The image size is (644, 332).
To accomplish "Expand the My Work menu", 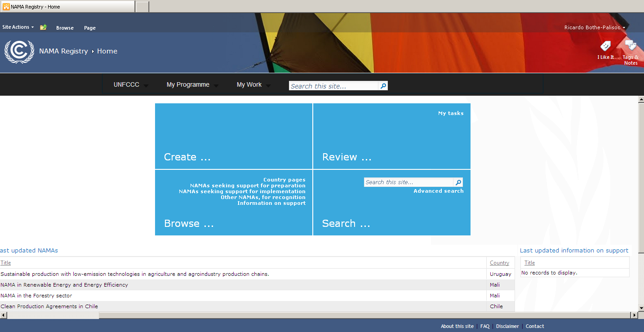I will click(x=253, y=85).
